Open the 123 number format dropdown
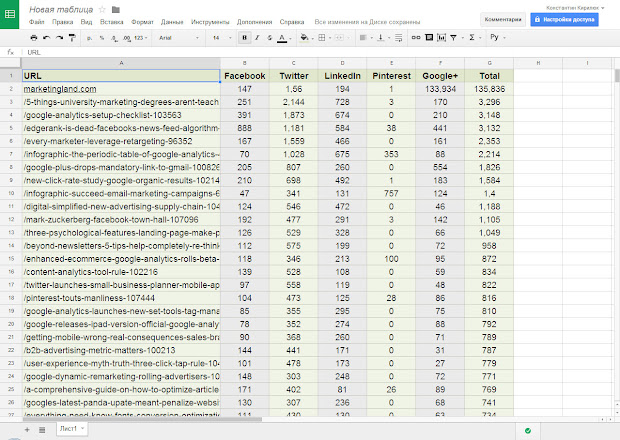 [140, 37]
